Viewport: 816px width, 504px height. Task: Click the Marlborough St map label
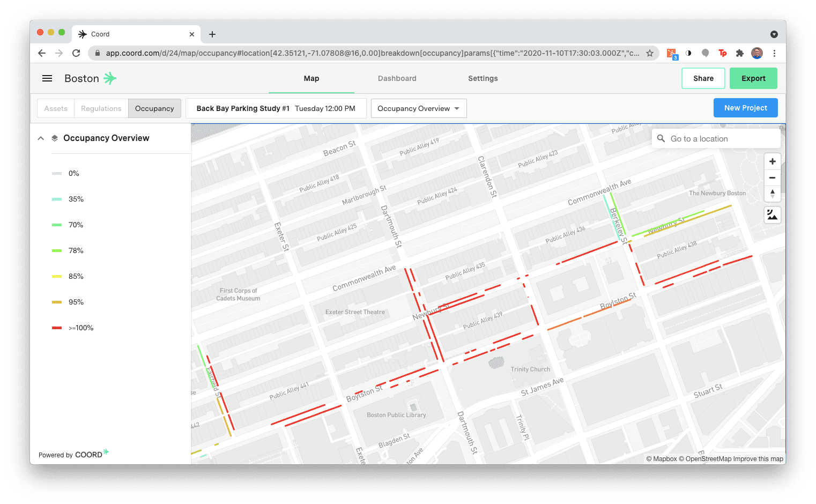tap(364, 196)
